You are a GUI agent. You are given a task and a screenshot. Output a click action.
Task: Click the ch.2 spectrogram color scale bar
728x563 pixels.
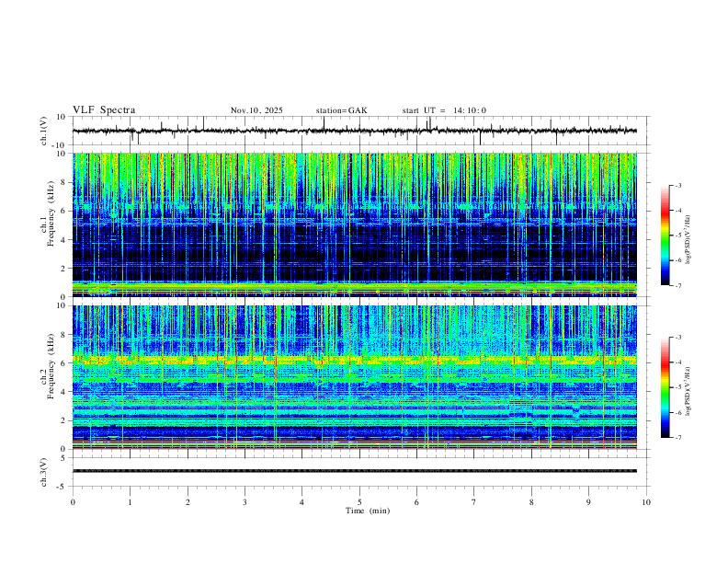[665, 387]
